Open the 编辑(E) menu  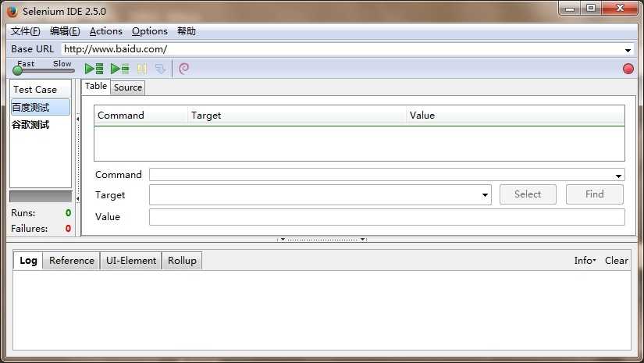65,31
